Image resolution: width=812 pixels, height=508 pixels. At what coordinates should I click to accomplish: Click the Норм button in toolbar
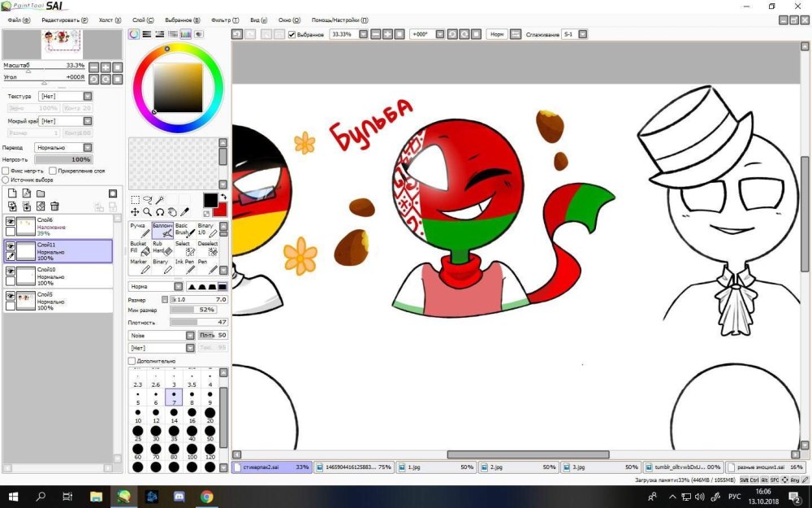click(x=497, y=34)
